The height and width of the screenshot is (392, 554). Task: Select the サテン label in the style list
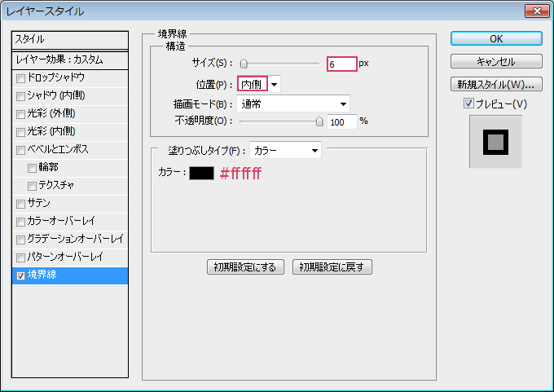tap(39, 203)
